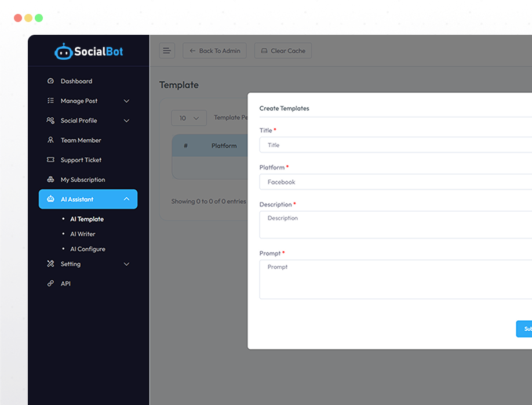Expand the Manage Post submenu chevron
Image resolution: width=532 pixels, height=405 pixels.
click(x=126, y=101)
